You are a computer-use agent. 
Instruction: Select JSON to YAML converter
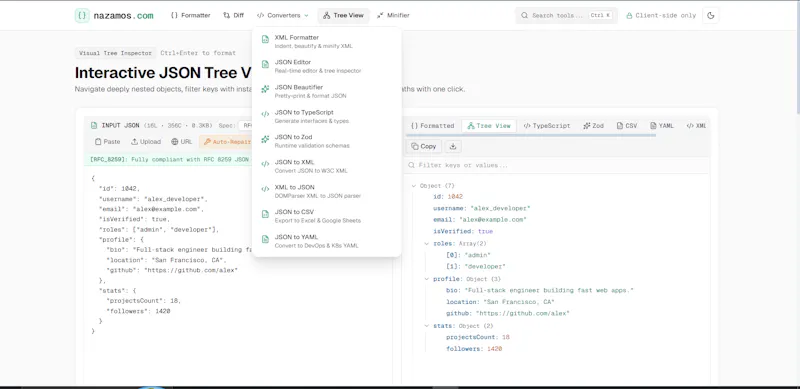pyautogui.click(x=327, y=241)
